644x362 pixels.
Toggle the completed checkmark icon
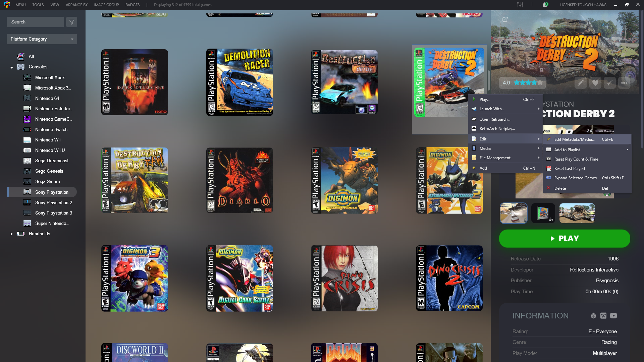[609, 83]
